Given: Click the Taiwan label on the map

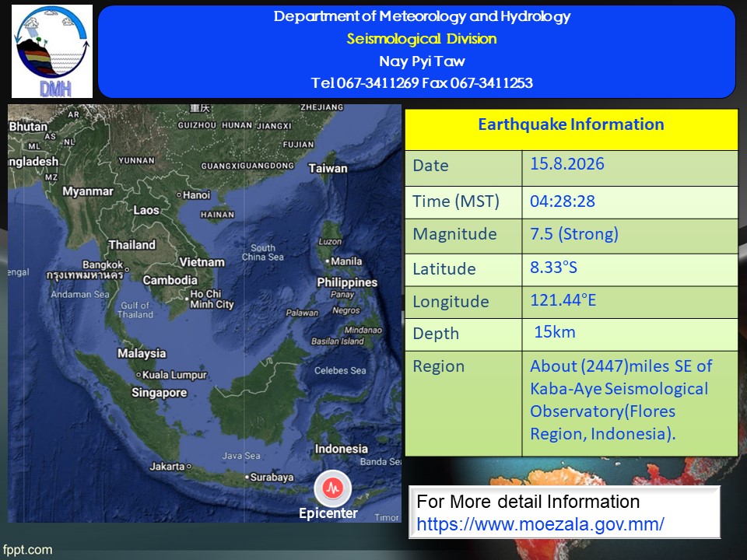Looking at the screenshot, I should coord(328,169).
